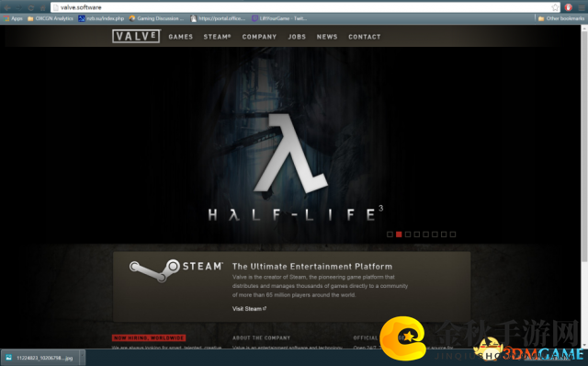The width and height of the screenshot is (588, 366).
Task: Bookmark this page with the star icon
Action: [x=555, y=7]
